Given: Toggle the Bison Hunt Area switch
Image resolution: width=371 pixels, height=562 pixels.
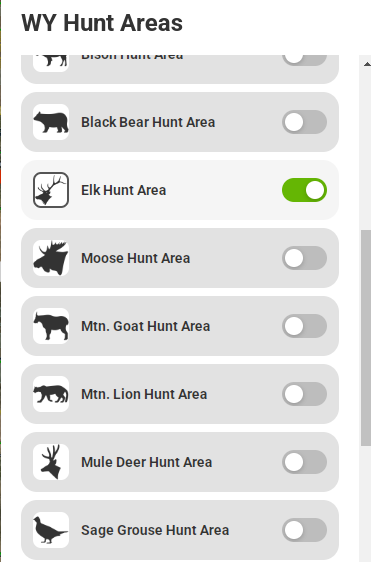Looking at the screenshot, I should 304,60.
